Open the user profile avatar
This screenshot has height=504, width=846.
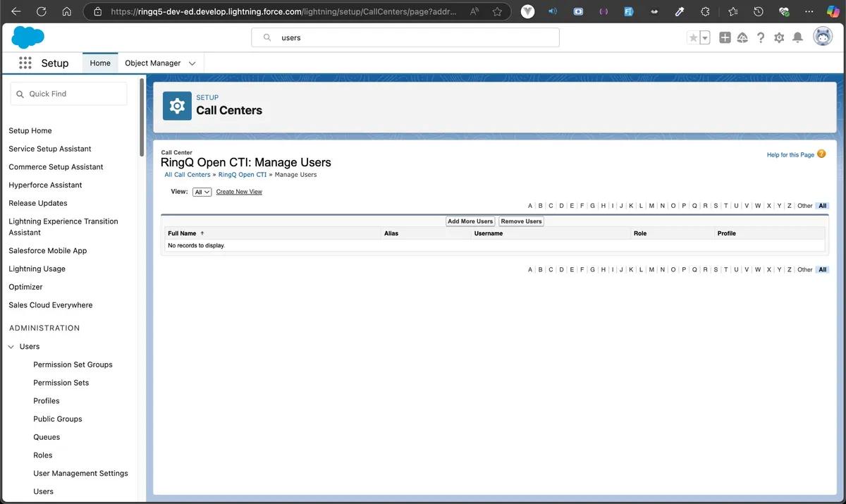click(x=823, y=37)
